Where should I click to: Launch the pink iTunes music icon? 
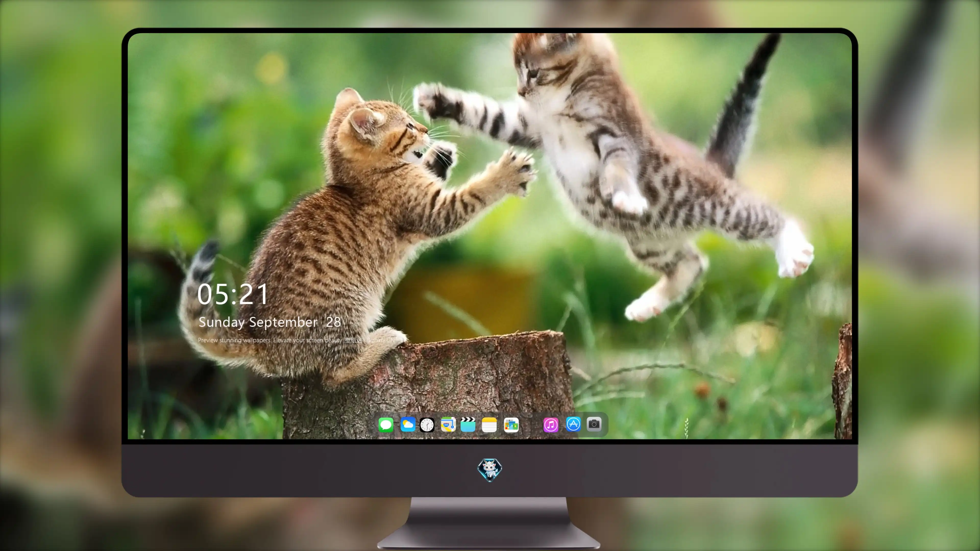pos(550,425)
